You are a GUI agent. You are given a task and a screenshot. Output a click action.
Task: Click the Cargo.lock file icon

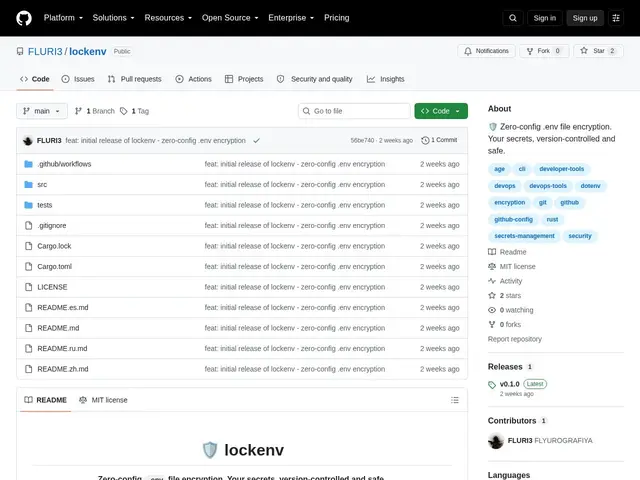click(x=28, y=246)
